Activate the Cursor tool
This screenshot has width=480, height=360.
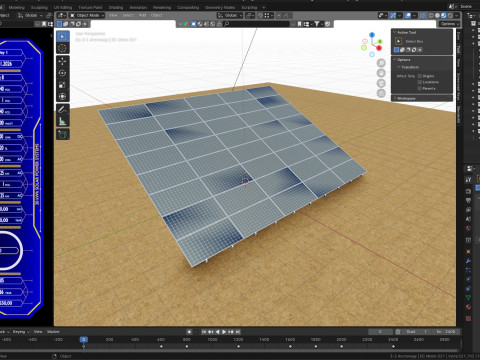click(x=62, y=48)
